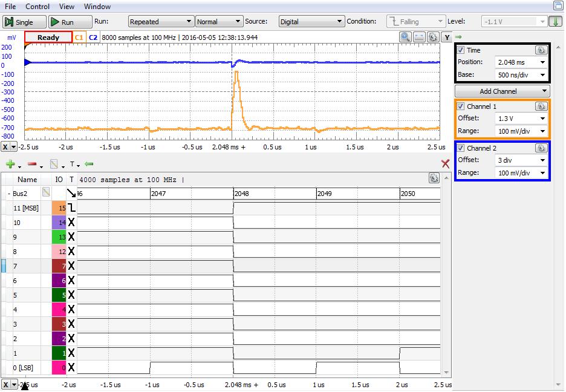Click the X cursor button under scope plot
The width and height of the screenshot is (566, 392).
[5, 147]
